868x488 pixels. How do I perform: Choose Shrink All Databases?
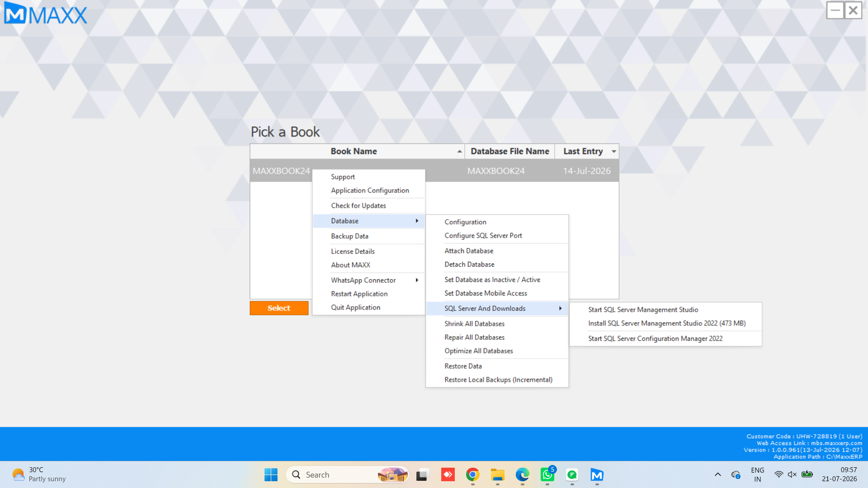(x=497, y=324)
